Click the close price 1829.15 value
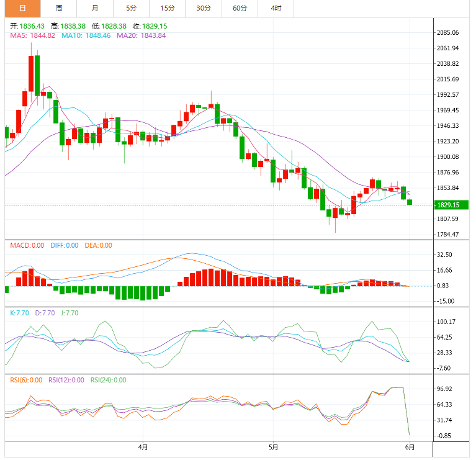This screenshot has height=460, width=476. tap(155, 26)
